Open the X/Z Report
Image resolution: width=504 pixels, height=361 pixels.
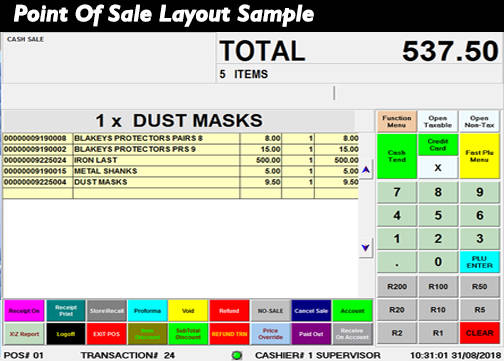coord(24,334)
